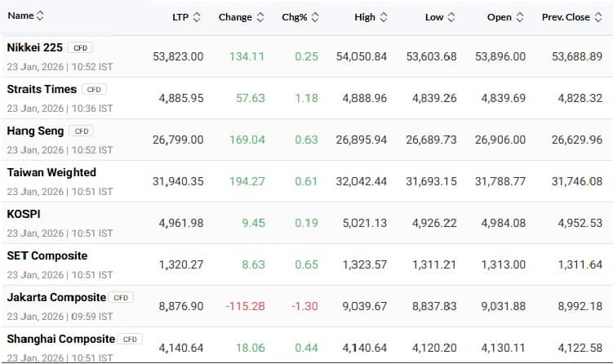Image resolution: width=613 pixels, height=364 pixels.
Task: Select Straits Times change 57.63
Action: click(251, 98)
